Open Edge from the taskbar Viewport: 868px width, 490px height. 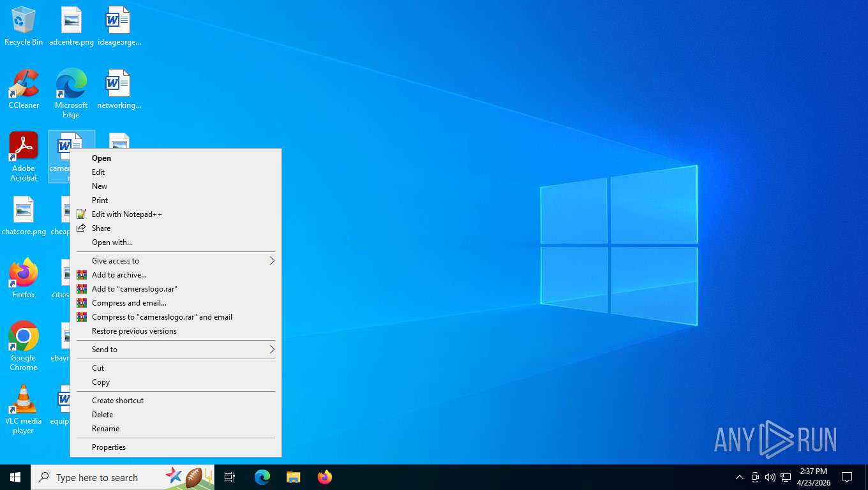click(x=262, y=477)
